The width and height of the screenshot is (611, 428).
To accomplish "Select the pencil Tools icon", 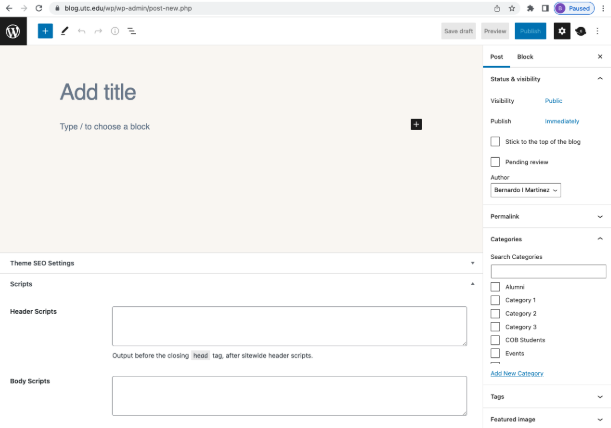I will click(65, 31).
